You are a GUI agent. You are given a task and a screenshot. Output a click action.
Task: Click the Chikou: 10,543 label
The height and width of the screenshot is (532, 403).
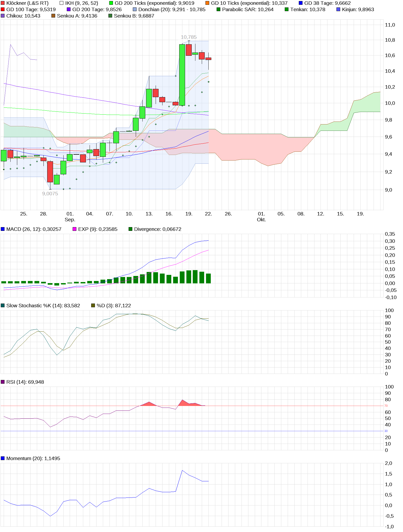(23, 16)
